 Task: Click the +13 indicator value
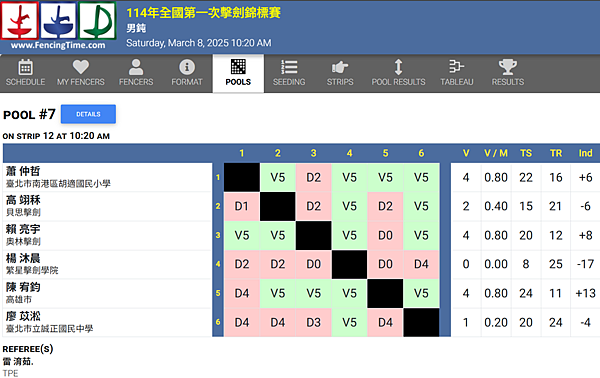tap(585, 293)
